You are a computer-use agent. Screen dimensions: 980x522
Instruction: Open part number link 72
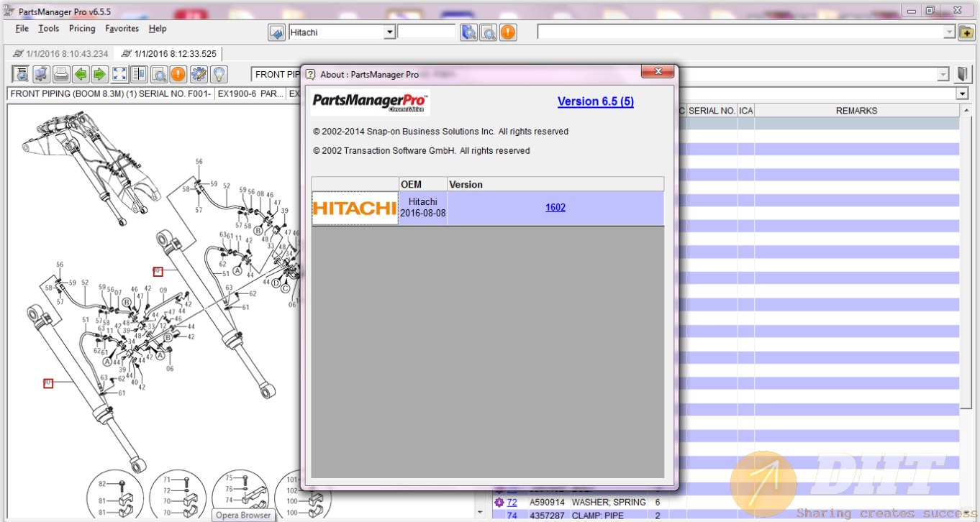pos(512,503)
